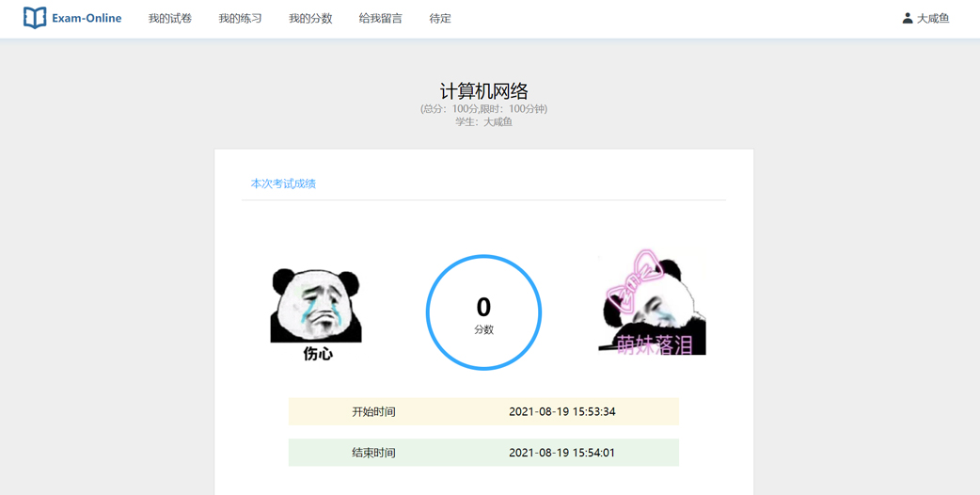This screenshot has height=495, width=980.
Task: Click the 计算机网络 exam title
Action: [483, 90]
